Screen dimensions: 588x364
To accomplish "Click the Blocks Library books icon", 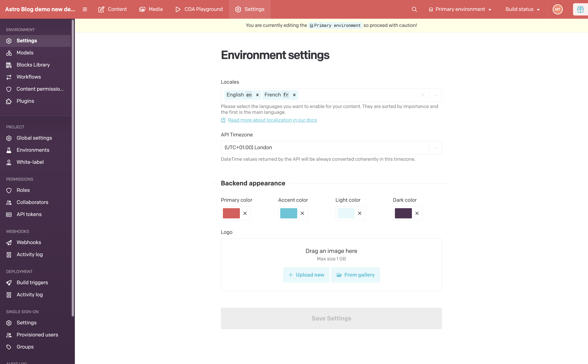I will [9, 65].
